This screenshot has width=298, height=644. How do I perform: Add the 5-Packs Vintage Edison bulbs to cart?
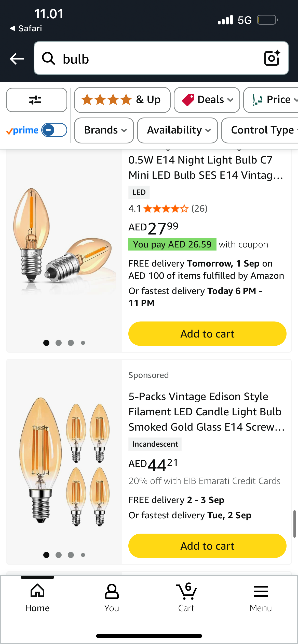click(x=207, y=546)
